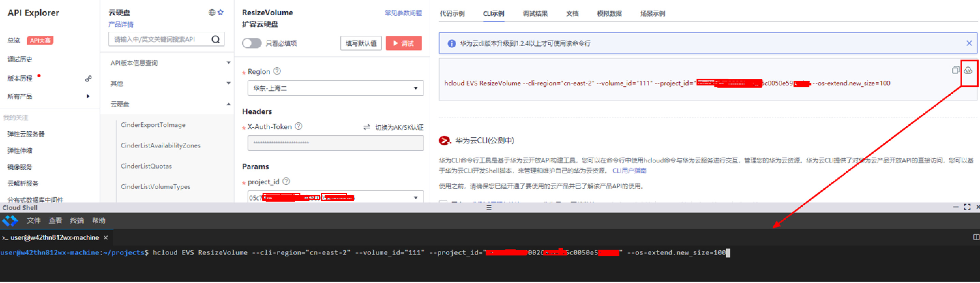Screen dimensions: 980x283
Task: Open the Cloud Shell 帮助 menu
Action: point(99,221)
